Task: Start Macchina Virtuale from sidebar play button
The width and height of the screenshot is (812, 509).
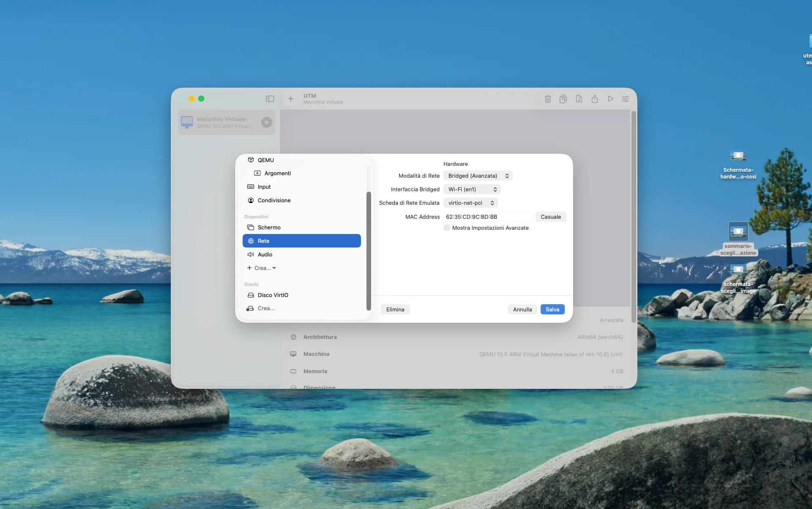Action: tap(266, 122)
